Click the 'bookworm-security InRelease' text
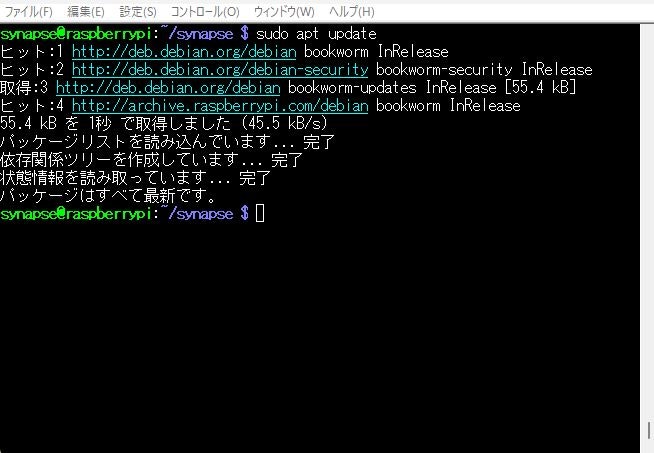 484,70
